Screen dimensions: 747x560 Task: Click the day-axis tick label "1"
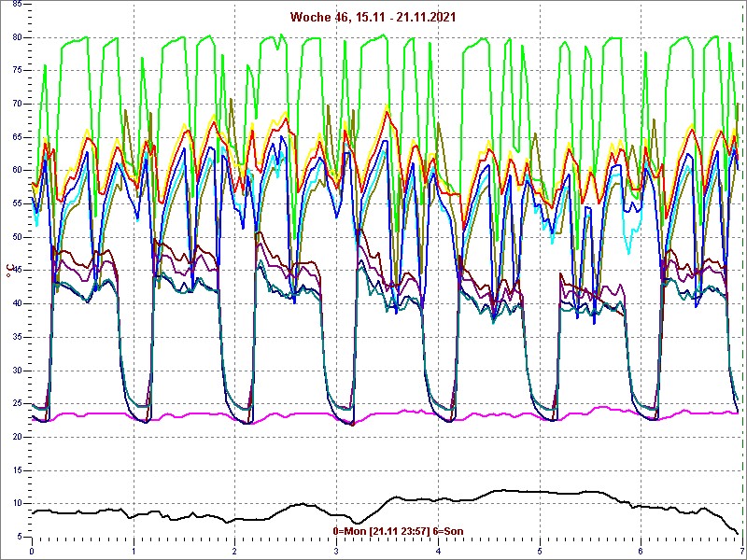[134, 552]
